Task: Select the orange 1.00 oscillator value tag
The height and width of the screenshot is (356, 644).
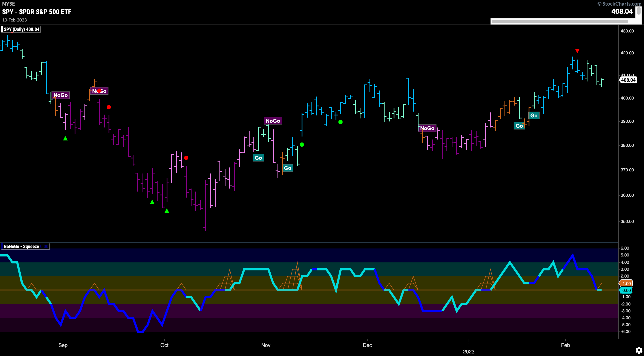Action: point(626,283)
